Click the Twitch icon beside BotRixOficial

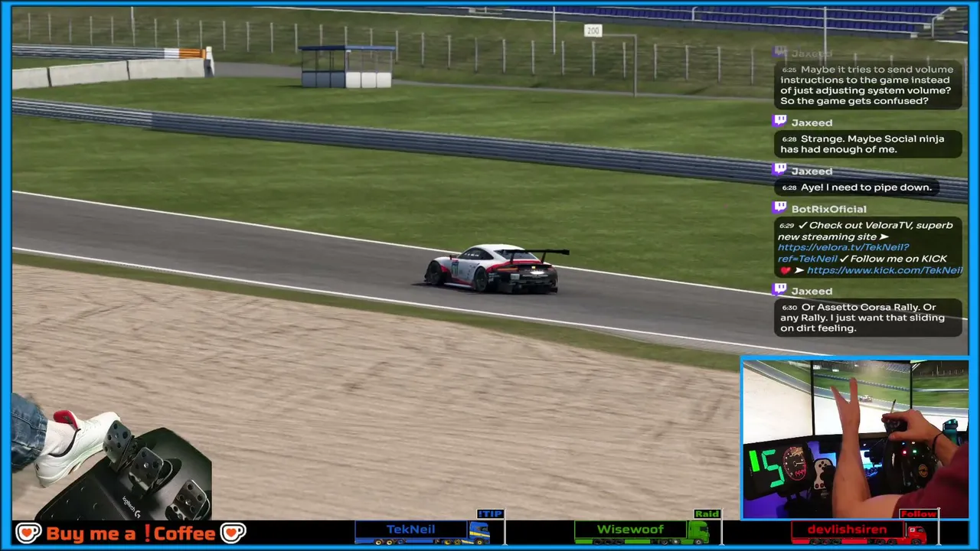[x=779, y=207]
